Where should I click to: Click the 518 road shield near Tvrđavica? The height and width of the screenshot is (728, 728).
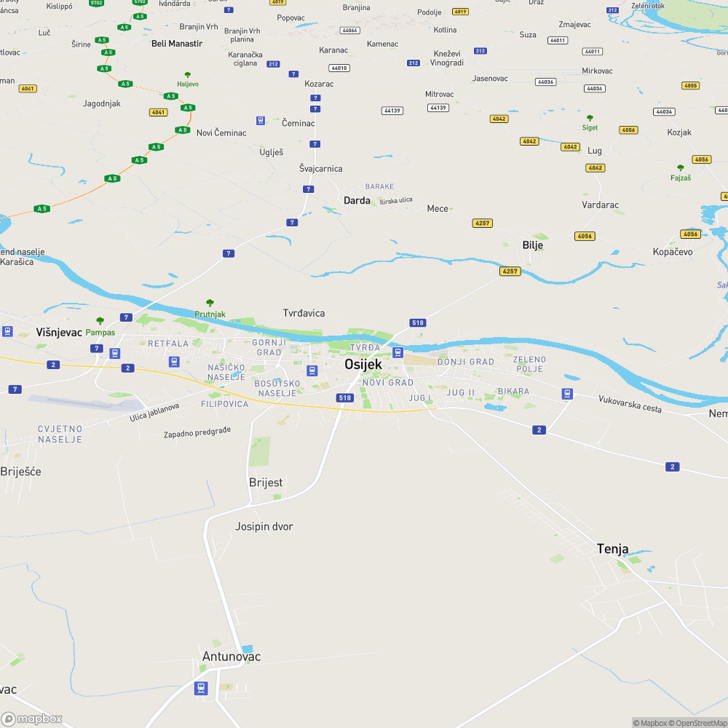(x=418, y=323)
